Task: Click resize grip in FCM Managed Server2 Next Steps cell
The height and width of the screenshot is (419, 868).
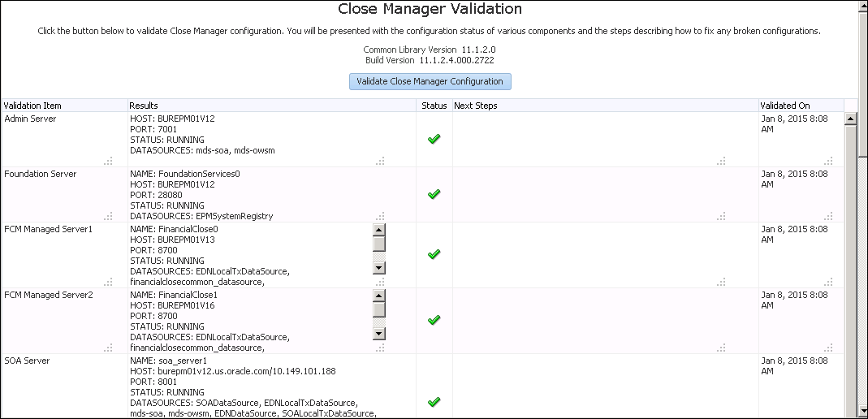Action: tap(721, 348)
